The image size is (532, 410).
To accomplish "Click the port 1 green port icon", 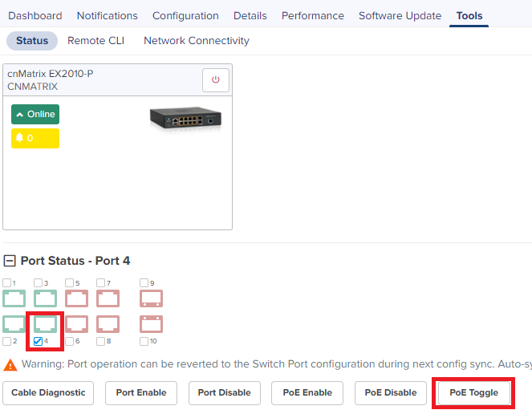I will (14, 298).
